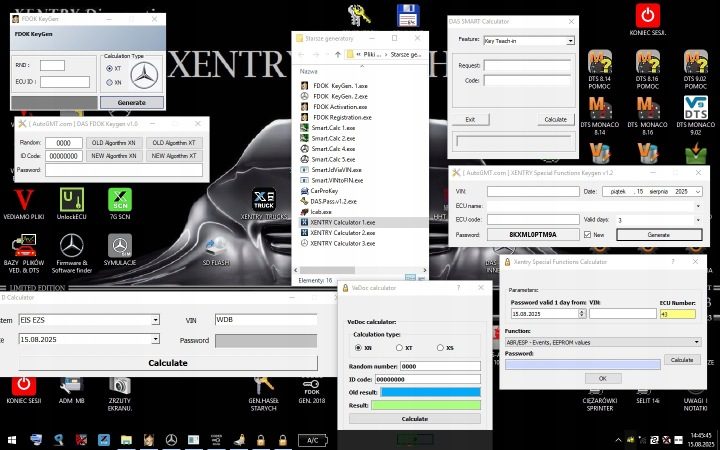Click Calculate in the VeDoc calculator
720x450 pixels.
(415, 419)
